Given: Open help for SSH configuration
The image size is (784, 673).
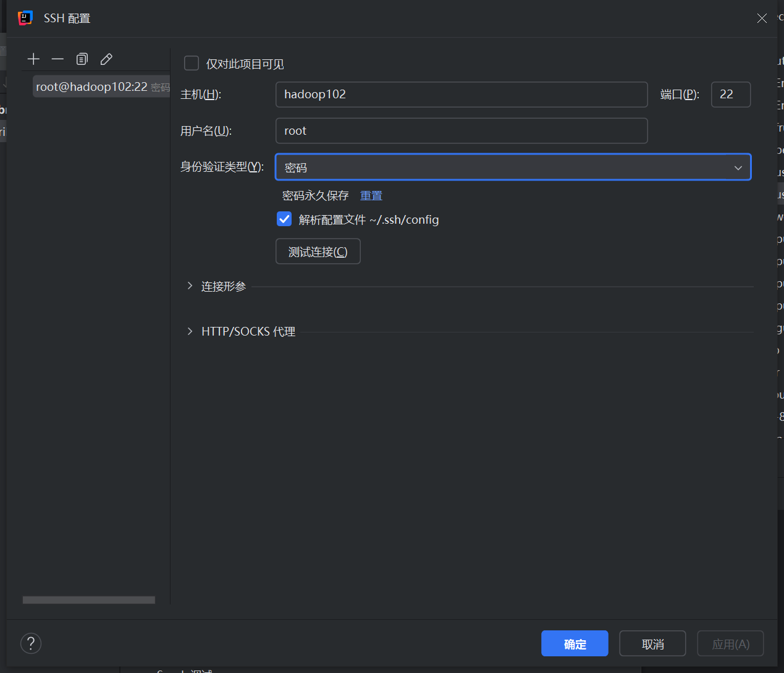Looking at the screenshot, I should [31, 643].
